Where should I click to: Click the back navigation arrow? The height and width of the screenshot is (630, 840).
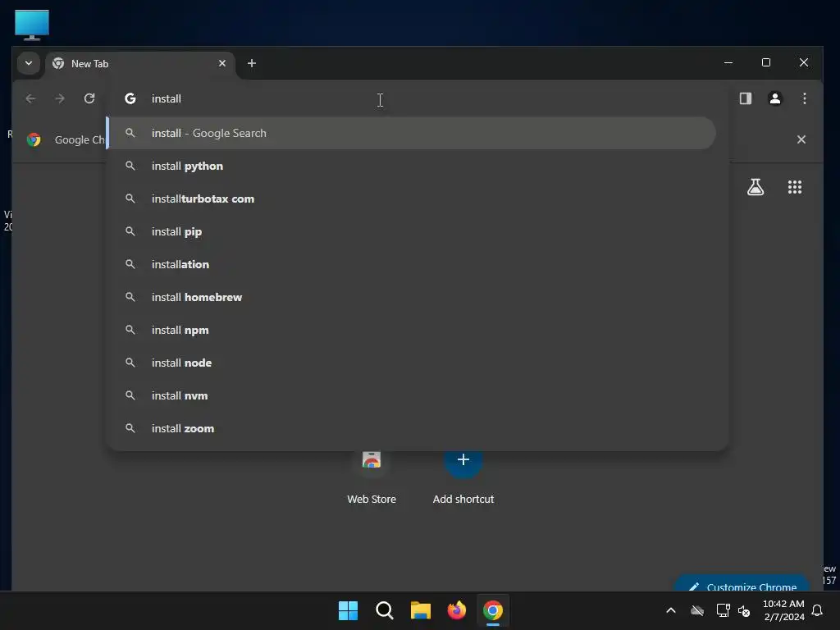[30, 98]
